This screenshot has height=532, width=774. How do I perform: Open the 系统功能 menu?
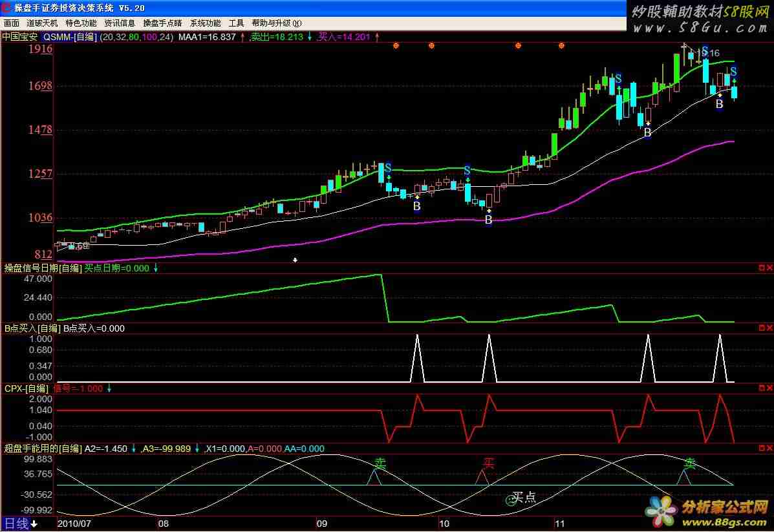206,23
